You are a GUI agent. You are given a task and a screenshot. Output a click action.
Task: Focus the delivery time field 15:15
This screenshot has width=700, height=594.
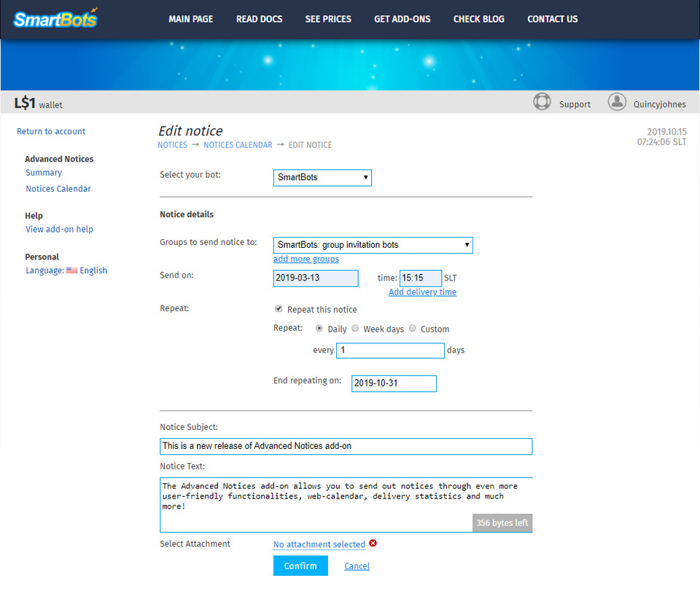[x=421, y=278]
